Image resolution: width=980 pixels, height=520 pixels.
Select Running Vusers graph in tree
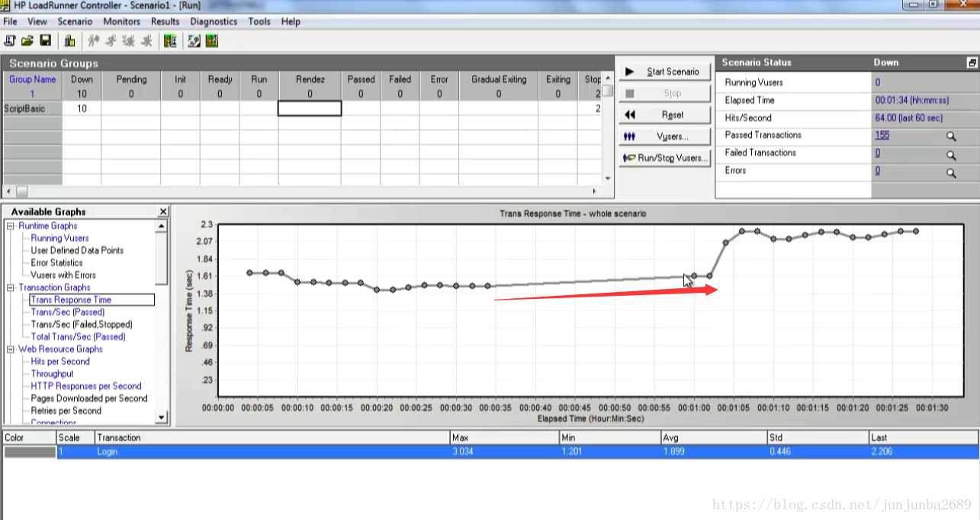[59, 238]
